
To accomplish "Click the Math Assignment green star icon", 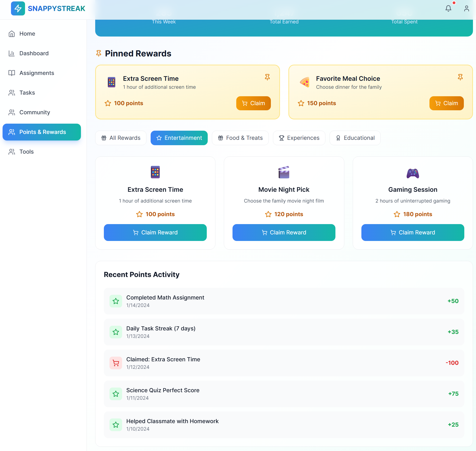I will pos(116,301).
